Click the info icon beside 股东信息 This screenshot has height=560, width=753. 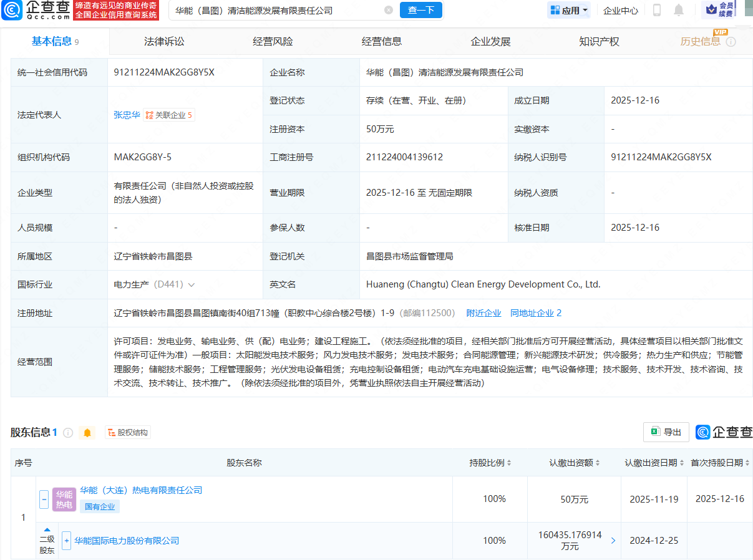pyautogui.click(x=68, y=432)
